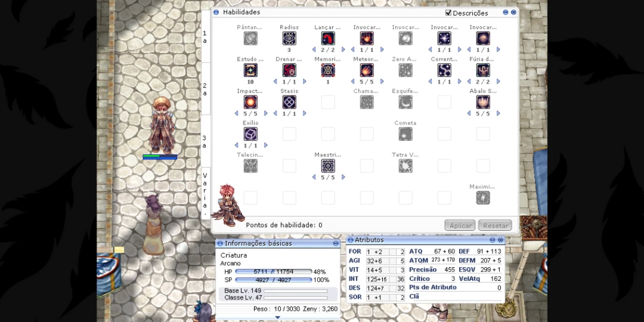Click the DES attribute value field
Screen dimensions: 644x322
tap(377, 288)
